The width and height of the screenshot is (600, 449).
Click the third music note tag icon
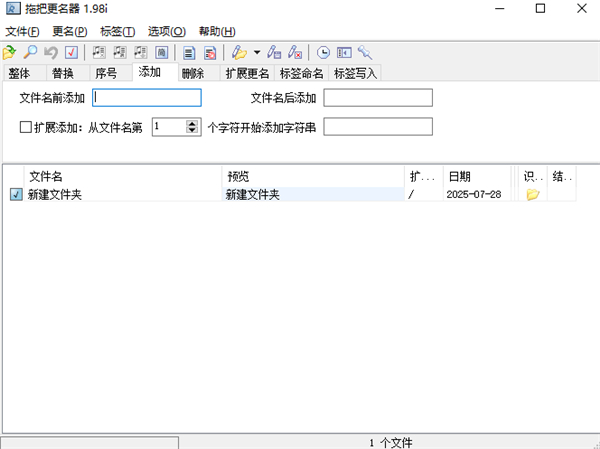140,52
